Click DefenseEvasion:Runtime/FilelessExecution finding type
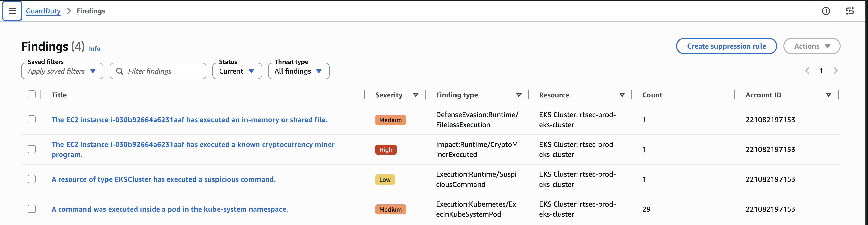Screen dimensions: 868x225 click(x=477, y=120)
